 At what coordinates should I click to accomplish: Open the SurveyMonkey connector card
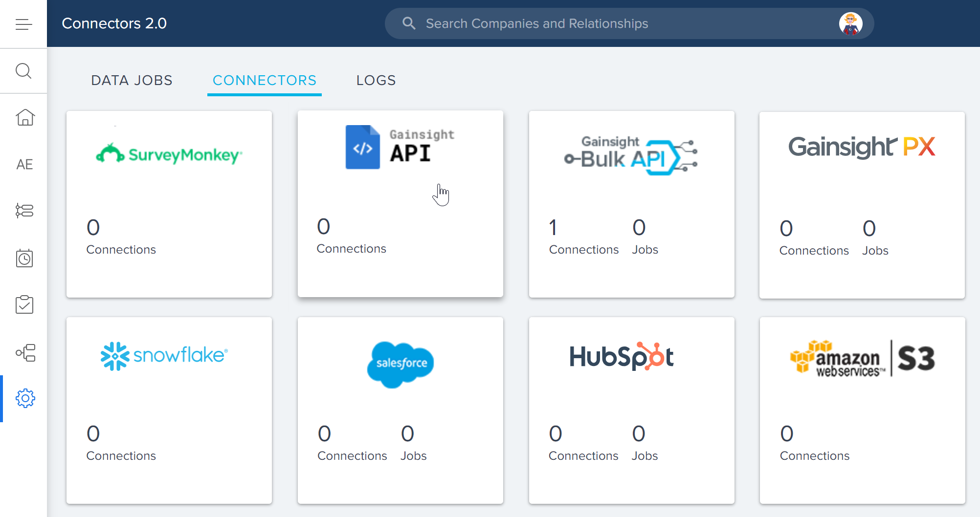pos(169,204)
